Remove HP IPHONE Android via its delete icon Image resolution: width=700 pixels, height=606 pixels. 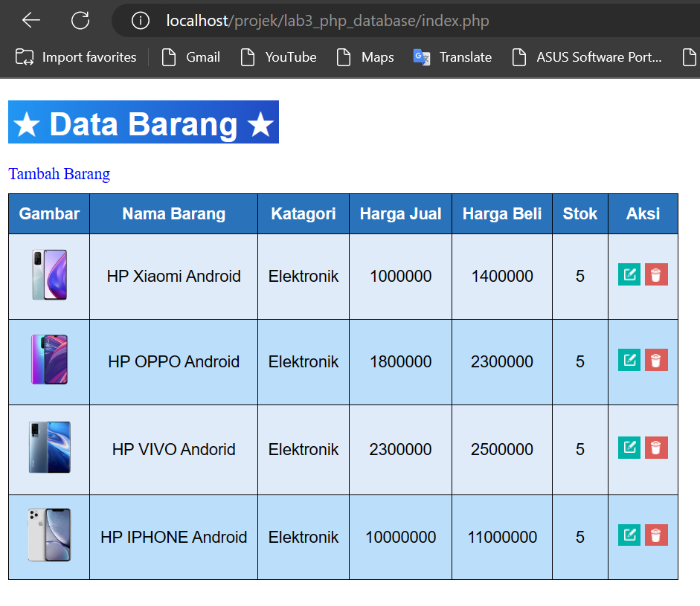pos(656,535)
